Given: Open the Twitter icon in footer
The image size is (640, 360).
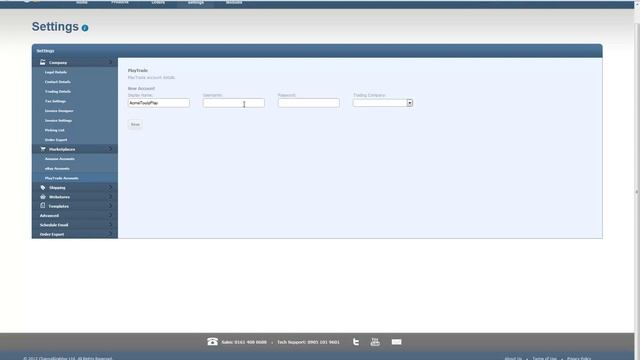Looking at the screenshot, I should click(356, 342).
